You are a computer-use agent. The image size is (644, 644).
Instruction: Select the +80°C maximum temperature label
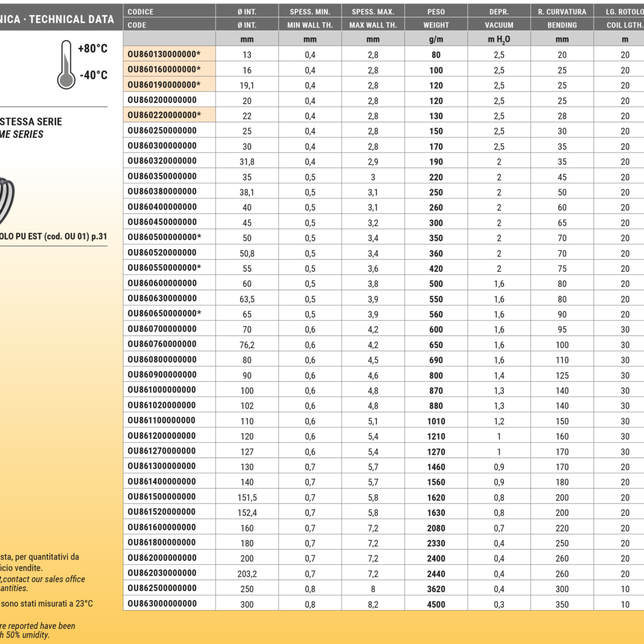[92, 49]
